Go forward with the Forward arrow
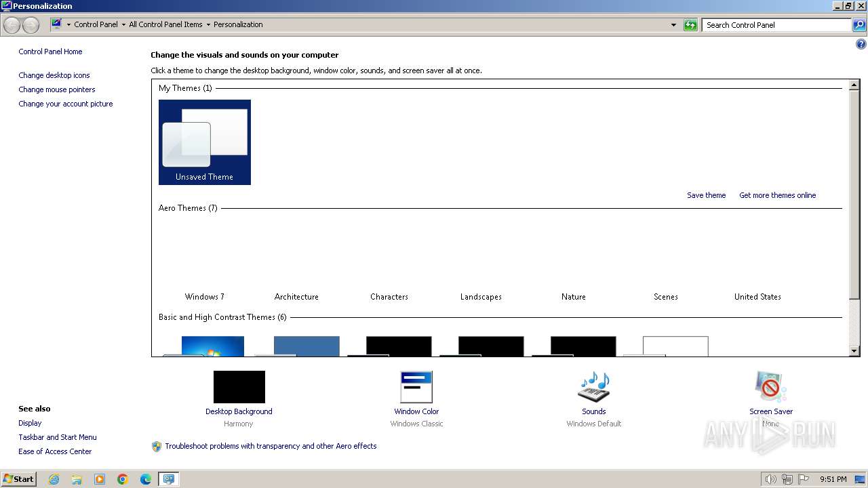 pos(31,25)
